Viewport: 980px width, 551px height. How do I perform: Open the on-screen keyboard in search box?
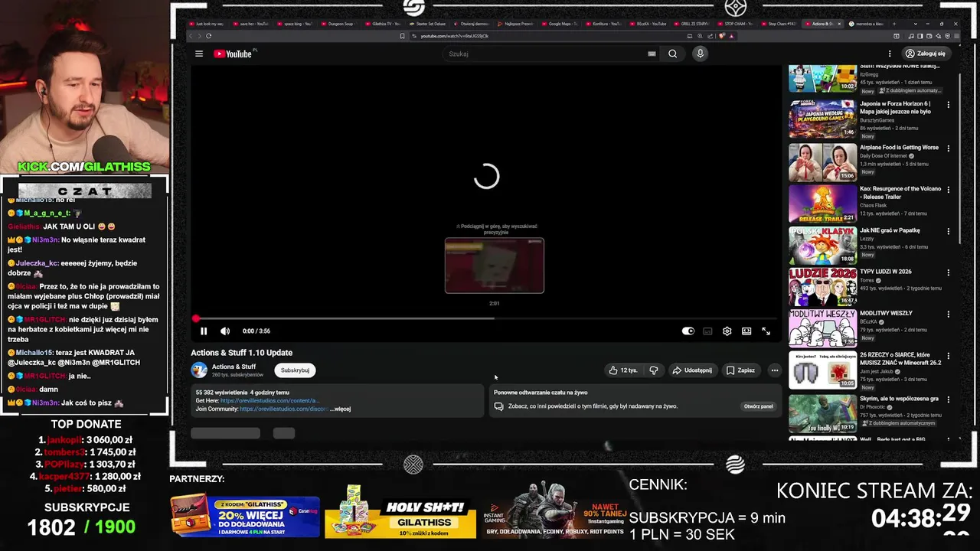click(x=652, y=54)
